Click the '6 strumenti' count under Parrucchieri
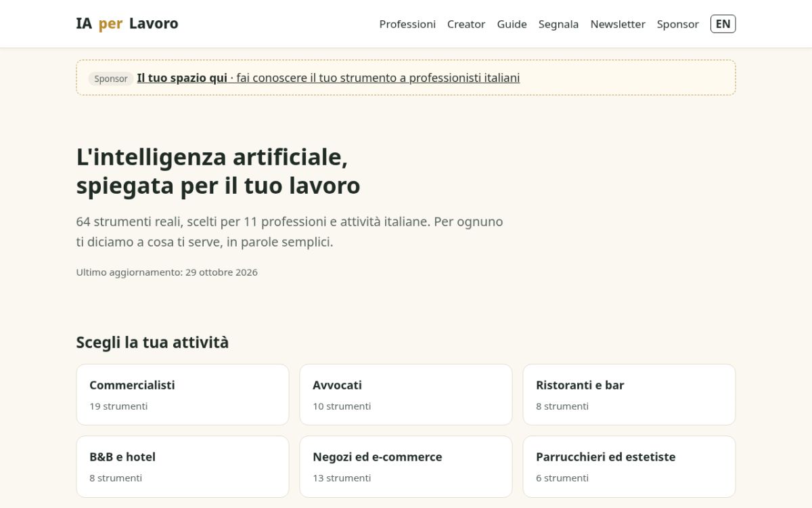The width and height of the screenshot is (812, 508). 562,478
